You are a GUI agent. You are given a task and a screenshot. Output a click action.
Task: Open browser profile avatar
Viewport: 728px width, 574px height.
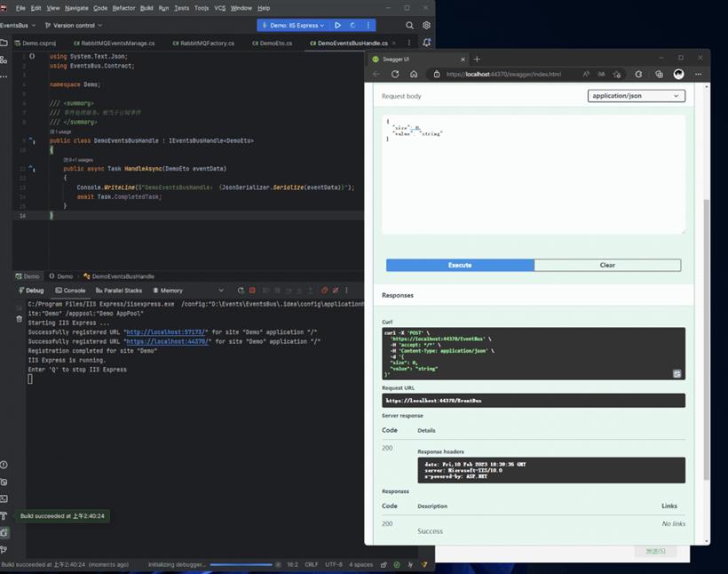[678, 74]
